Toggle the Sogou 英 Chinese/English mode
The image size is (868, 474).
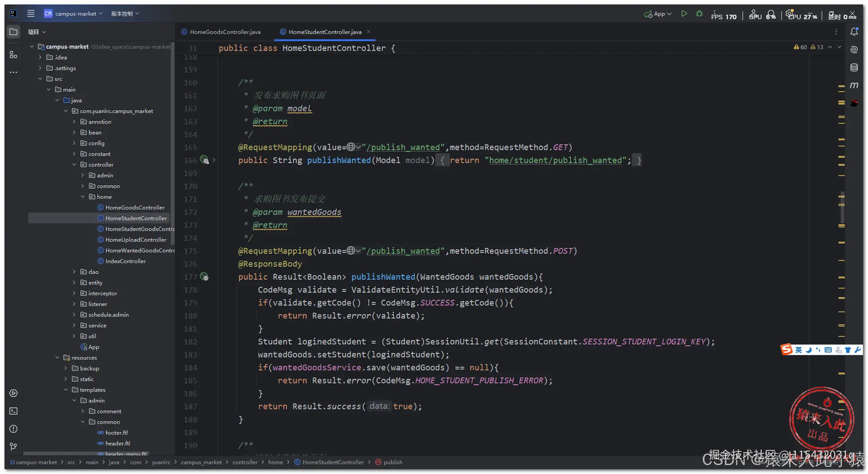799,350
